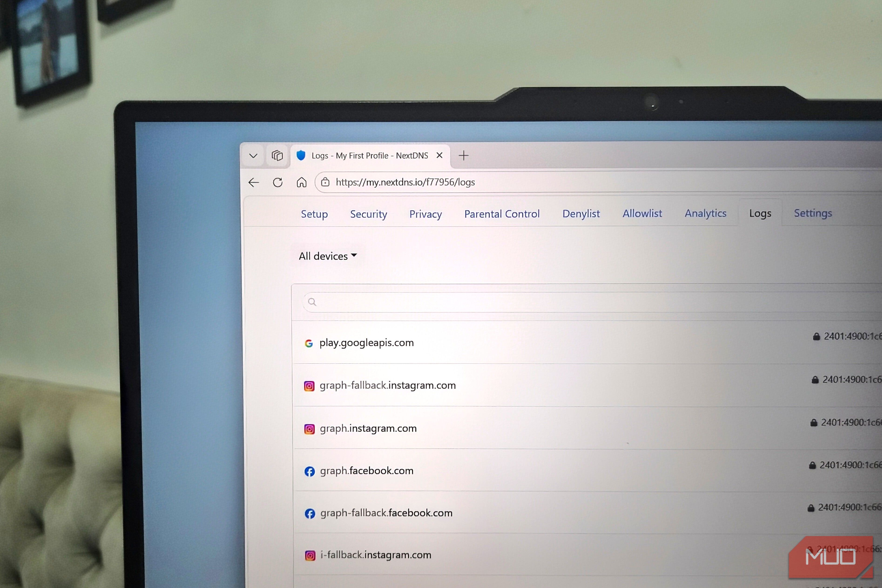Go to the Allowlist tab

coord(642,213)
